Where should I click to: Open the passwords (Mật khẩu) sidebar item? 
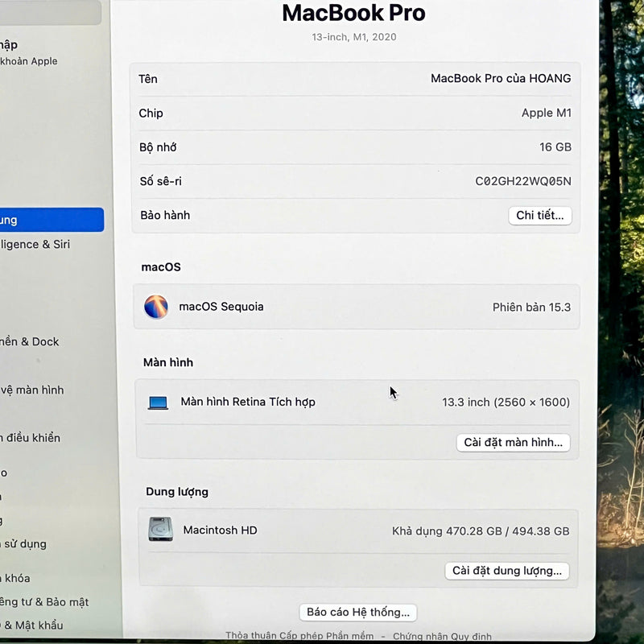tap(32, 625)
